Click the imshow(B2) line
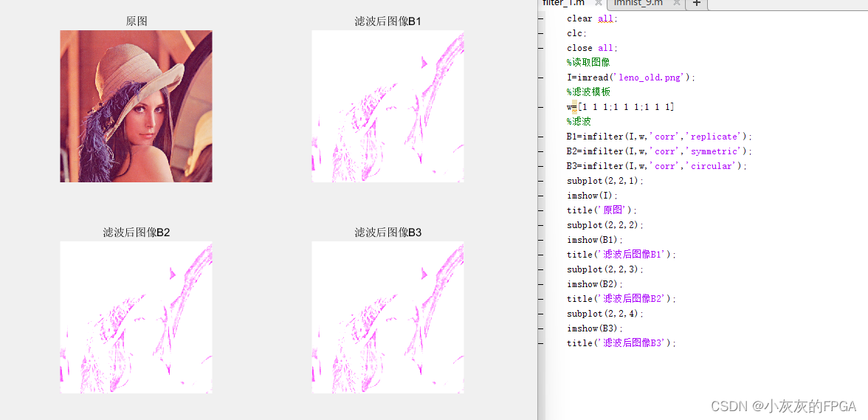Viewport: 868px width, 420px height. [x=595, y=284]
